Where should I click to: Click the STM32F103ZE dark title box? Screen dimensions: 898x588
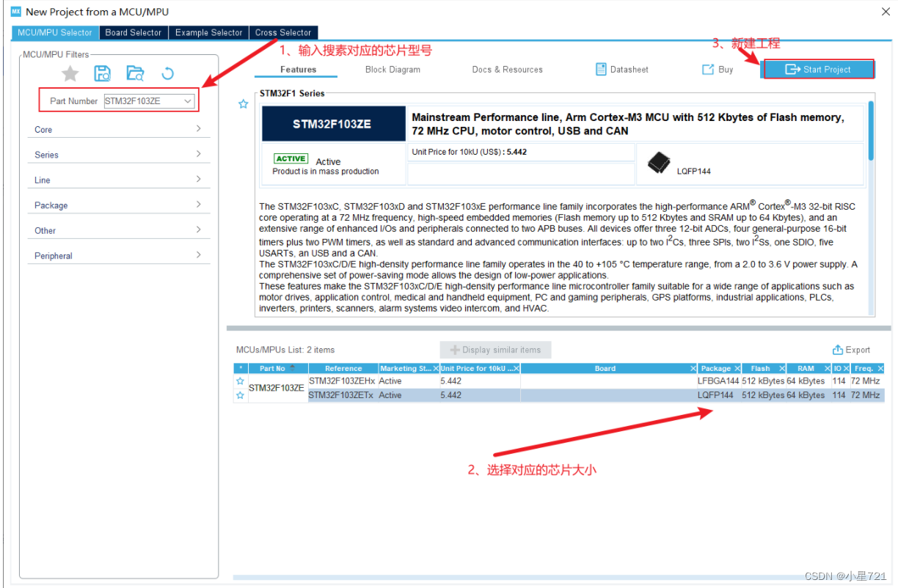(x=333, y=124)
